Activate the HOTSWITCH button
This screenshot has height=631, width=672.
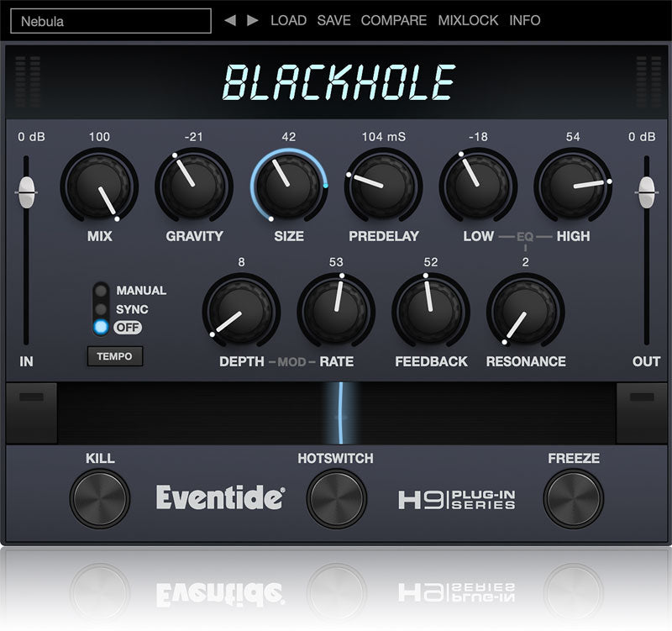pos(337,498)
